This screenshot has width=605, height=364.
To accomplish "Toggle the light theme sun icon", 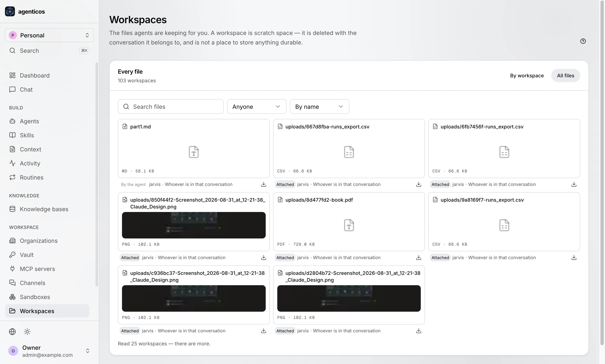I will (x=27, y=332).
